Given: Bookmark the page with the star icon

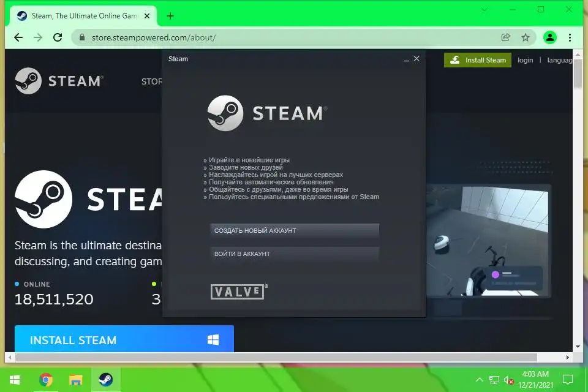Looking at the screenshot, I should click(526, 37).
